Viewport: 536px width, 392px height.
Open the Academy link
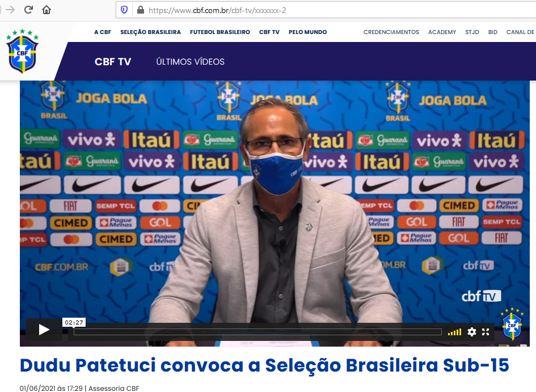(x=442, y=32)
